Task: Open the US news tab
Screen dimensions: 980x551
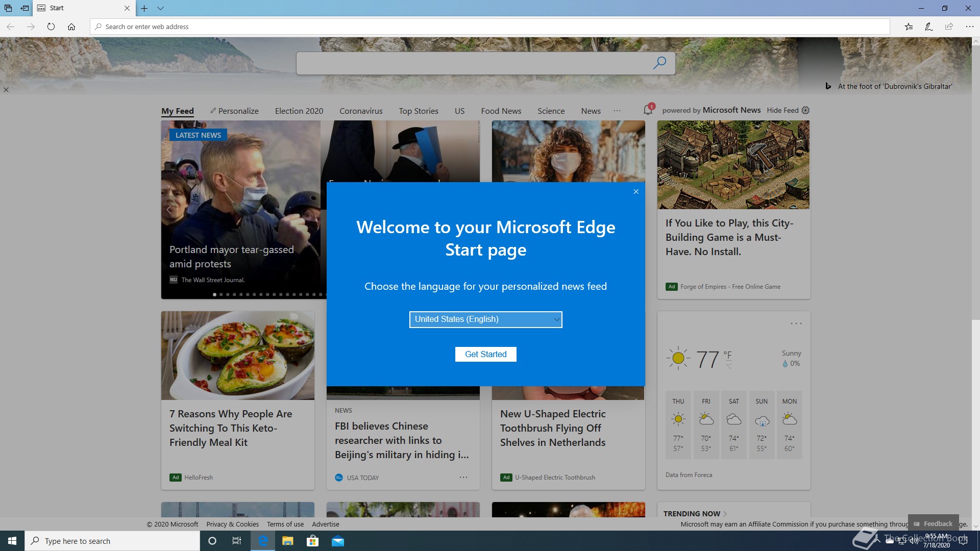Action: (459, 111)
